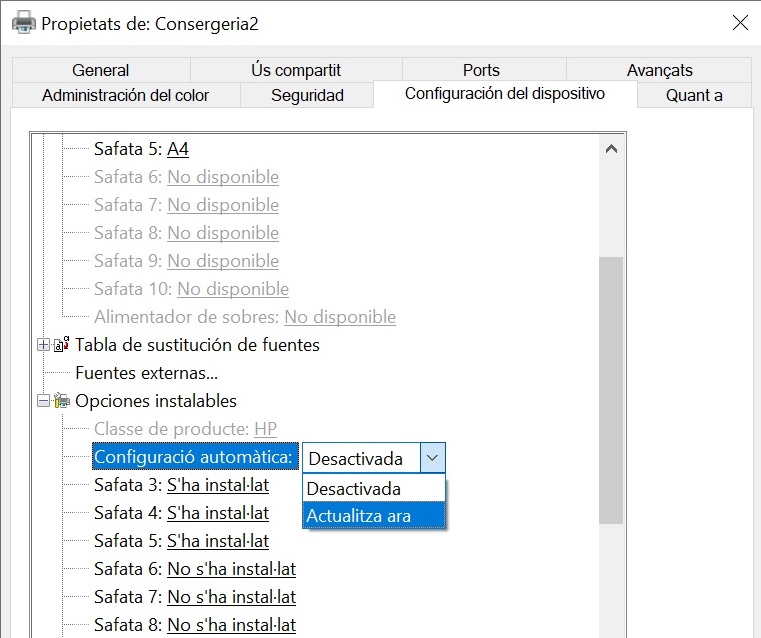Select the Opciones instalables label
761x638 pixels.
point(156,401)
